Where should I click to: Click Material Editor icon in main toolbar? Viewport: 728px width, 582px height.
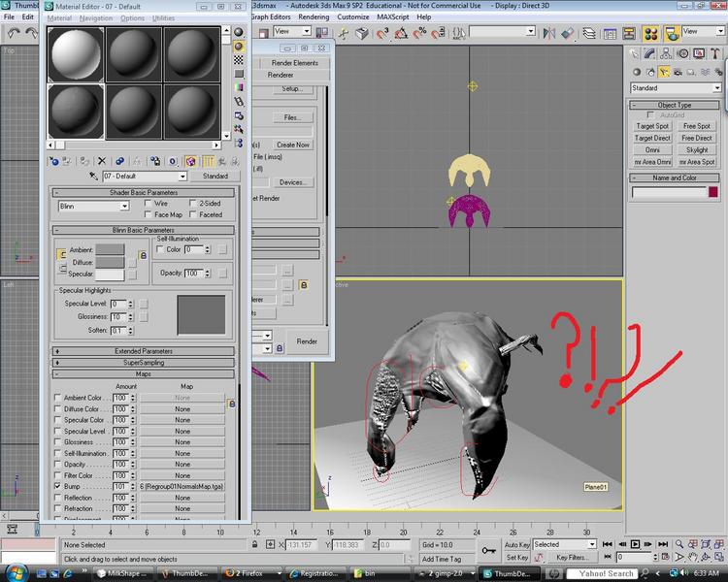point(651,33)
